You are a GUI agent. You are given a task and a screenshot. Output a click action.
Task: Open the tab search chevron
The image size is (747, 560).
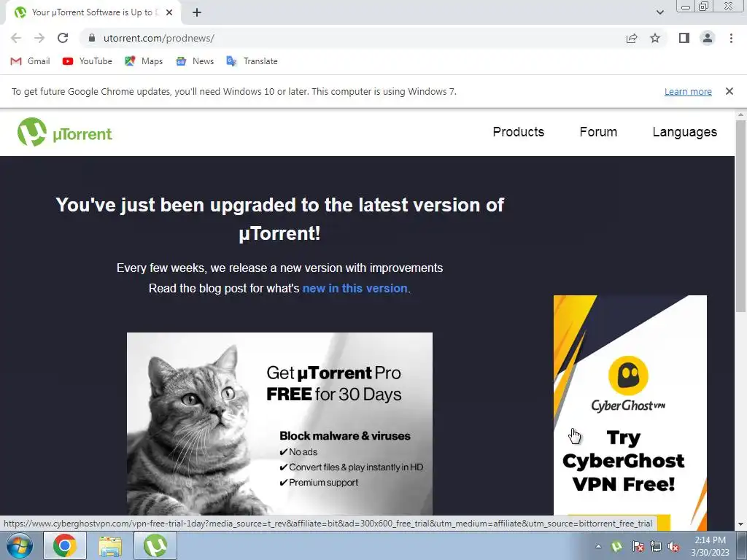tap(659, 13)
